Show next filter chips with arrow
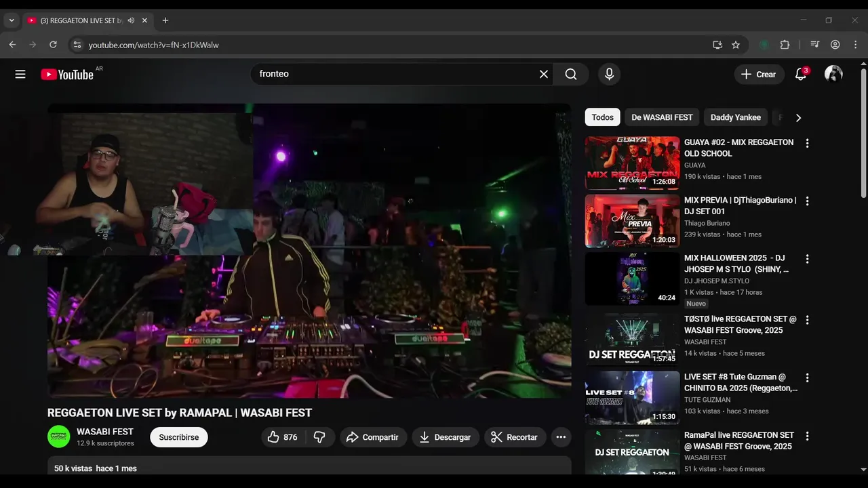The width and height of the screenshot is (868, 488). click(798, 117)
